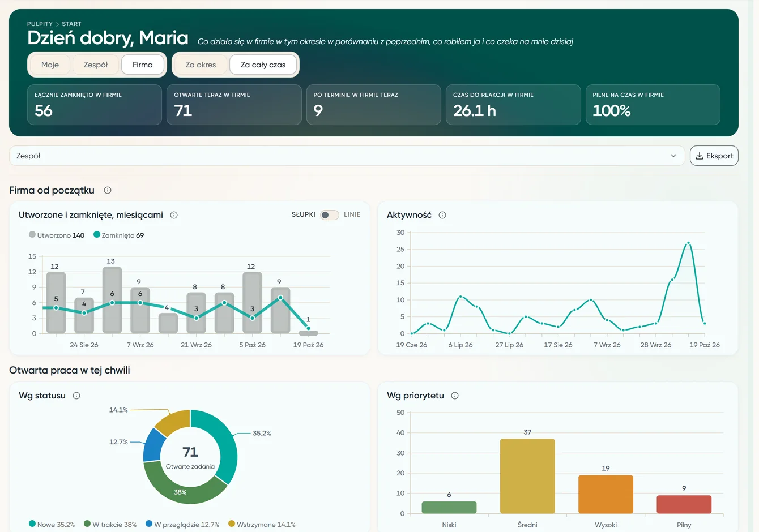This screenshot has width=759, height=532.
Task: Select the Firma scope tab
Action: tap(143, 65)
